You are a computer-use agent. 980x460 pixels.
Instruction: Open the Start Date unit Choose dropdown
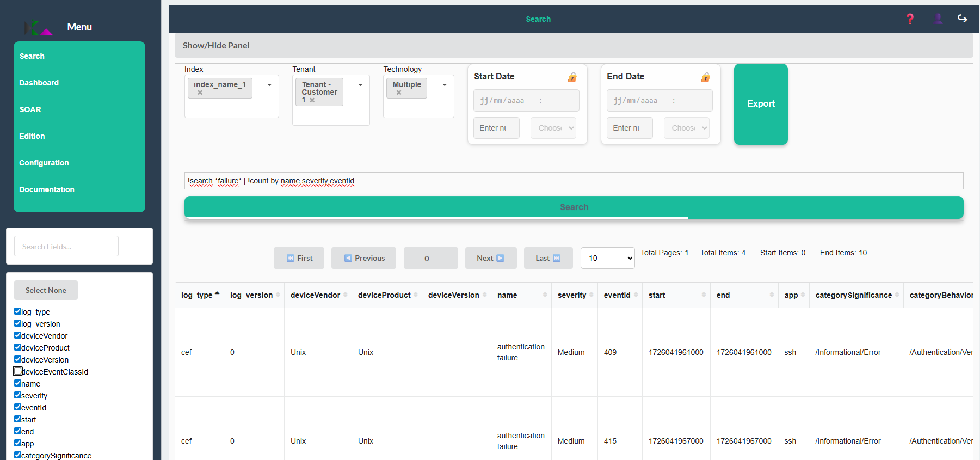553,128
